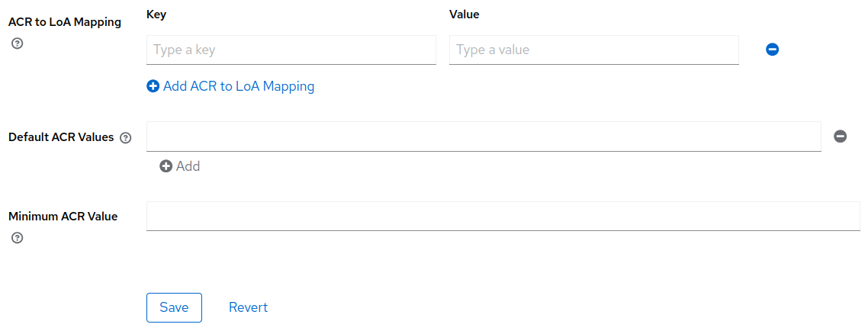Viewport: 868px width, 334px height.
Task: Revert the form changes
Action: (248, 307)
